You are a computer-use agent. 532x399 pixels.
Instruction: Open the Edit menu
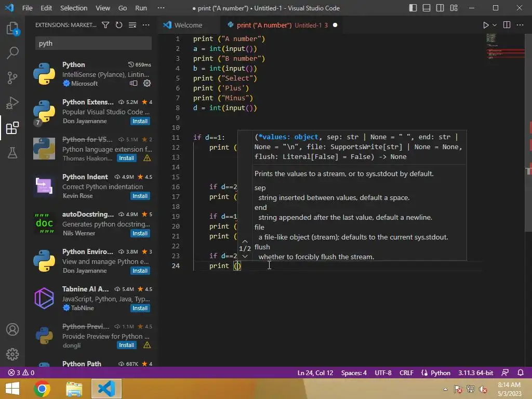click(x=46, y=8)
